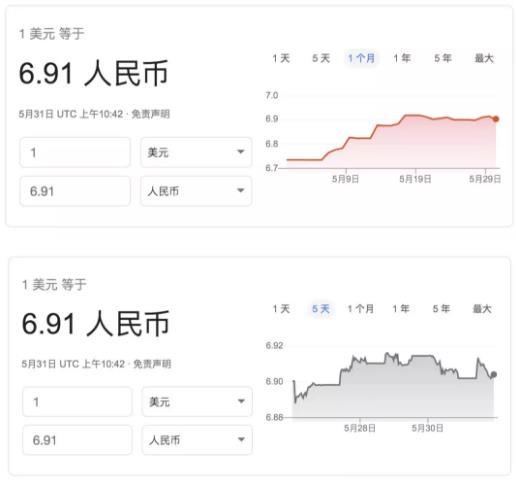This screenshot has height=481, width=516.
Task: Click the 6.91 result field in bottom card
Action: pyautogui.click(x=77, y=440)
